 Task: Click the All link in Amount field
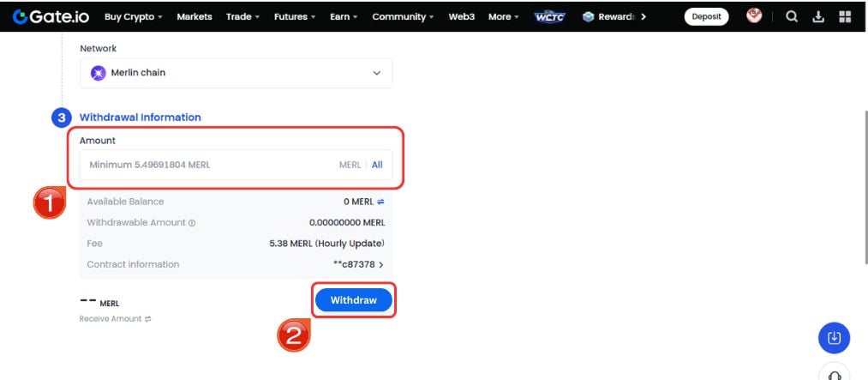pyautogui.click(x=377, y=165)
